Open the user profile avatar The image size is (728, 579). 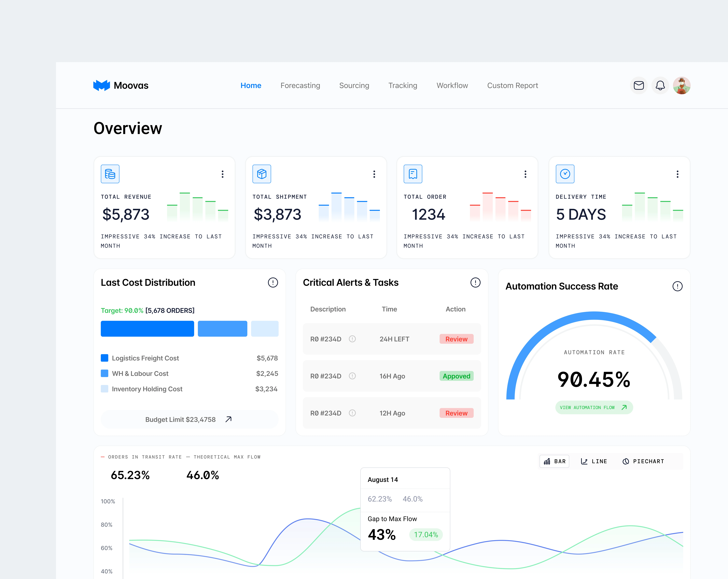[681, 85]
